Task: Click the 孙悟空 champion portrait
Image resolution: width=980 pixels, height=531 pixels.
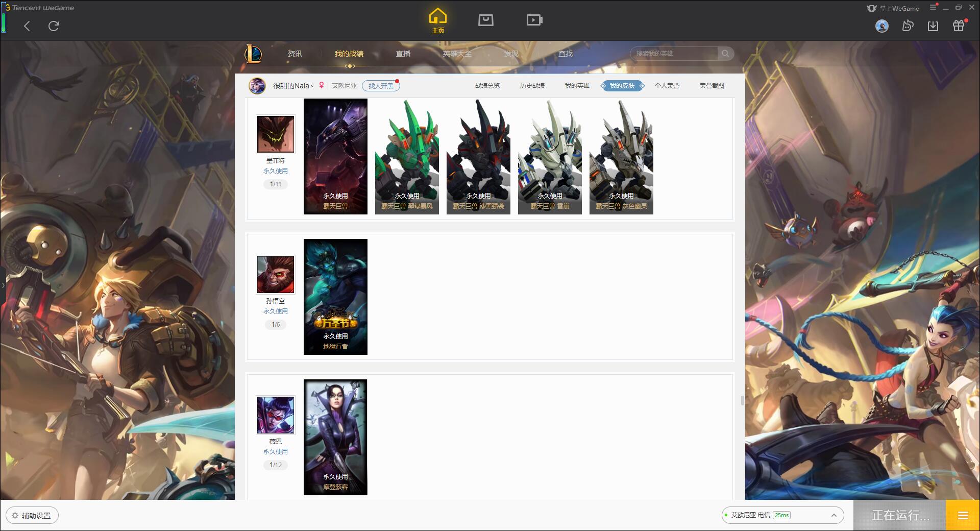Action: pos(276,275)
